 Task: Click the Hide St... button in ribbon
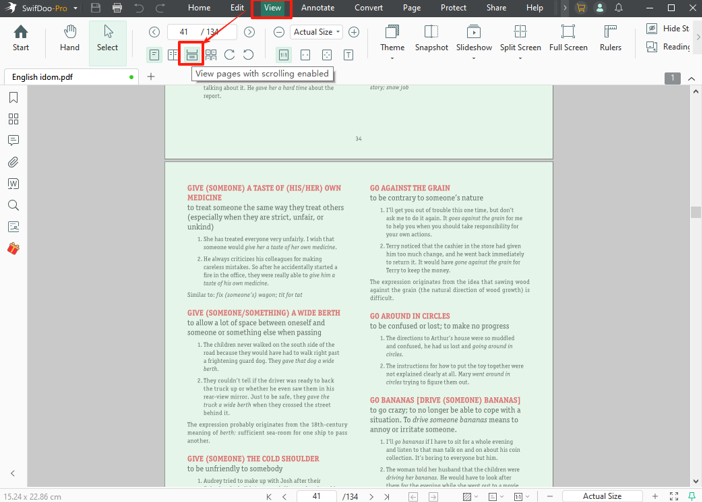(668, 29)
